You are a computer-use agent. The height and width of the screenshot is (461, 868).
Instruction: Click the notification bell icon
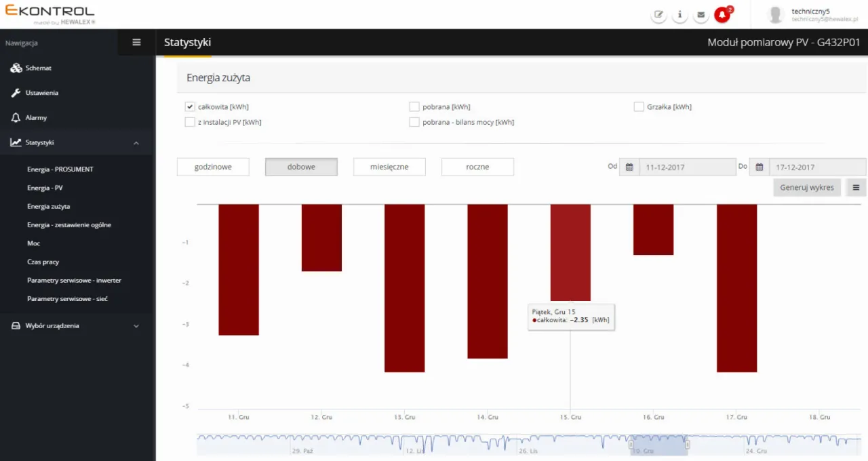click(x=722, y=15)
